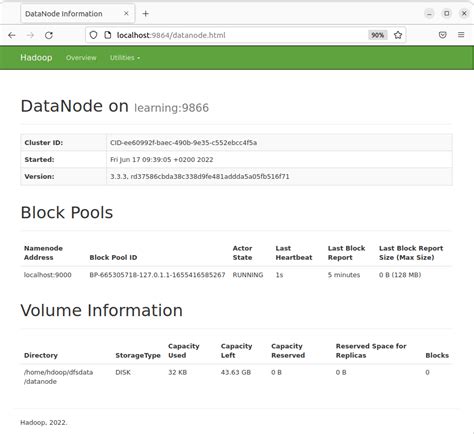Click the page info icon in address bar
474x434 pixels.
pos(107,35)
